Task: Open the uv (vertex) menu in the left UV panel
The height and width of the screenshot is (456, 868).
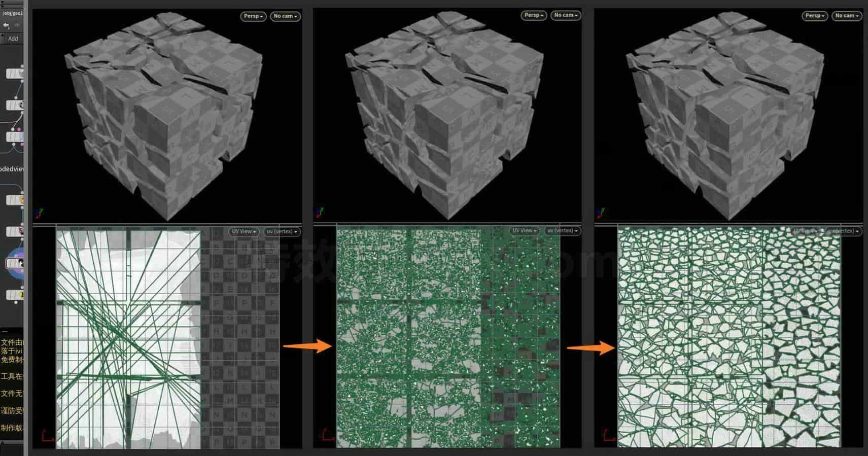Action: (282, 232)
